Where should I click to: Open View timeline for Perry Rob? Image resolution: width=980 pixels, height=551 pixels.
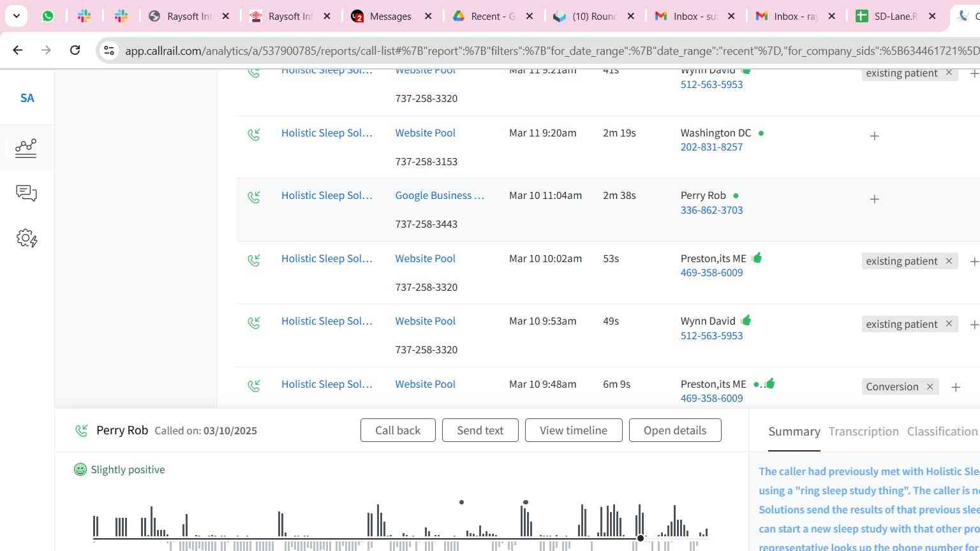pyautogui.click(x=574, y=430)
